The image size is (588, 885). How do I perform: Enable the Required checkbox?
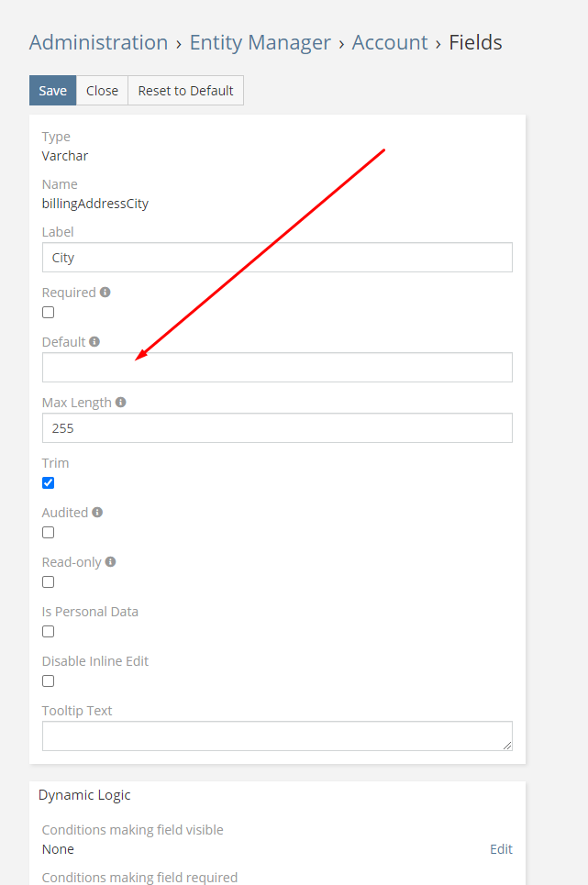49,313
